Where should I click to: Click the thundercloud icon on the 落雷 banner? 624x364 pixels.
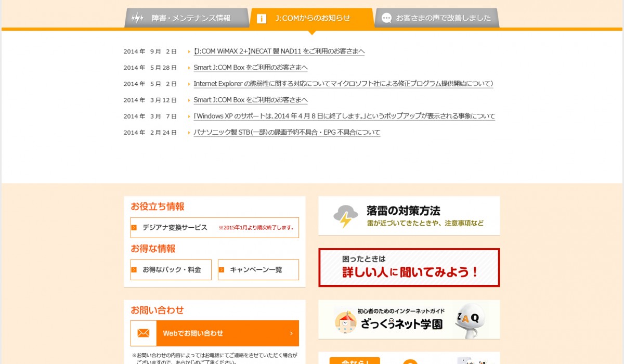point(346,216)
